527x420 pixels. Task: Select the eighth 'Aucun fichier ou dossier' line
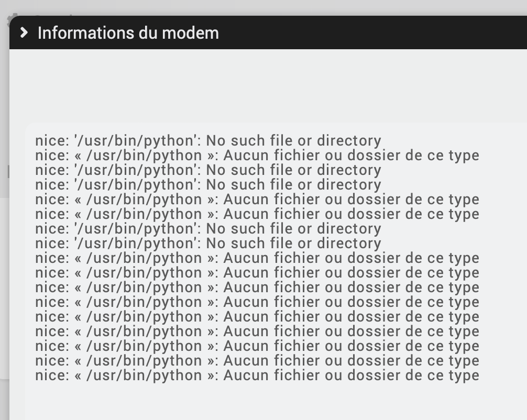pyautogui.click(x=257, y=317)
